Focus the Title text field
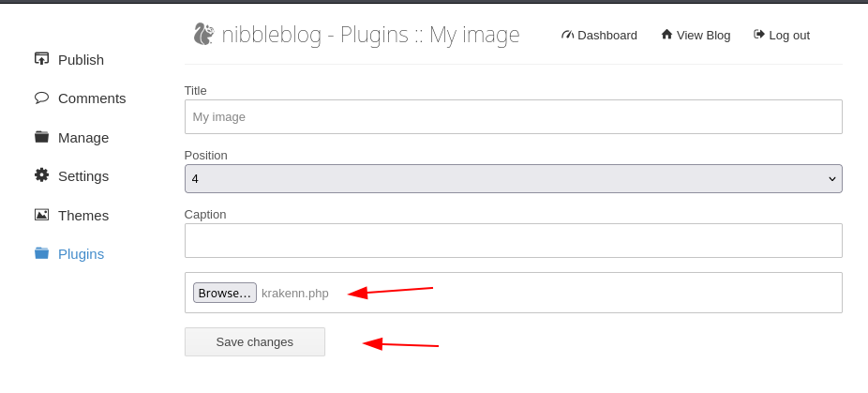 [513, 117]
